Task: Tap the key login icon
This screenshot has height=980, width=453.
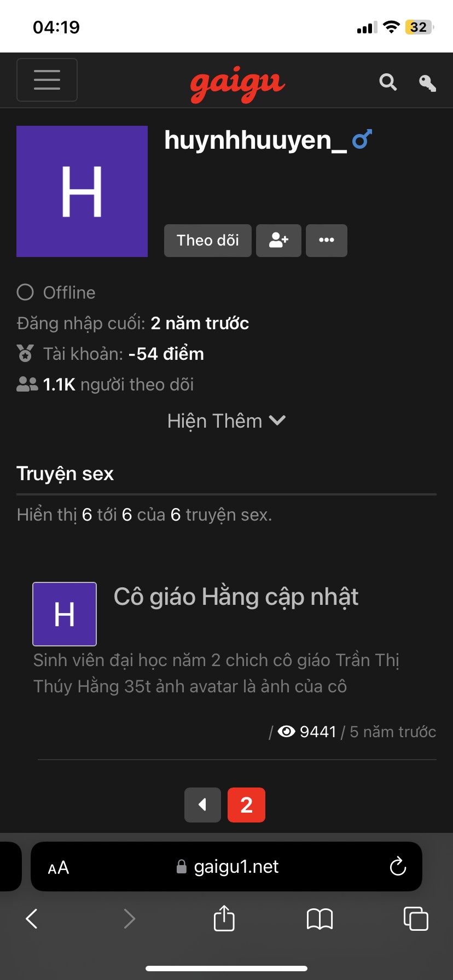Action: (427, 83)
